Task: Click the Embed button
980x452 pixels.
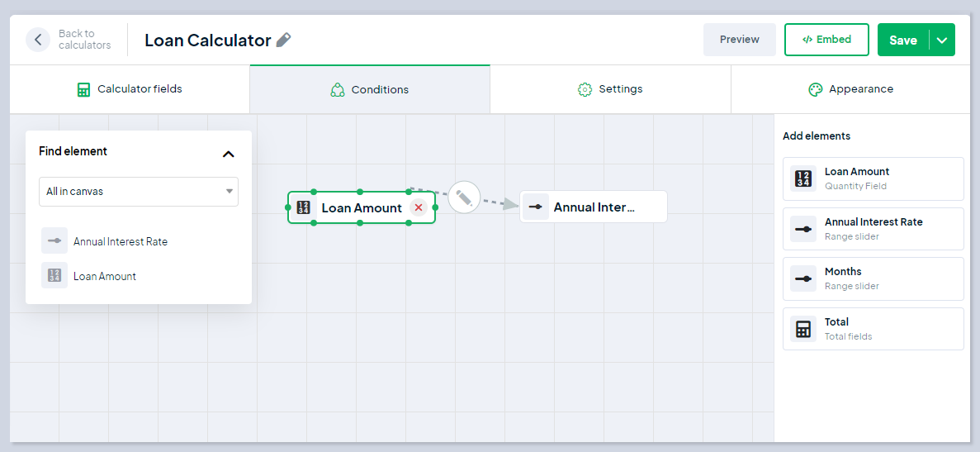Action: point(827,40)
